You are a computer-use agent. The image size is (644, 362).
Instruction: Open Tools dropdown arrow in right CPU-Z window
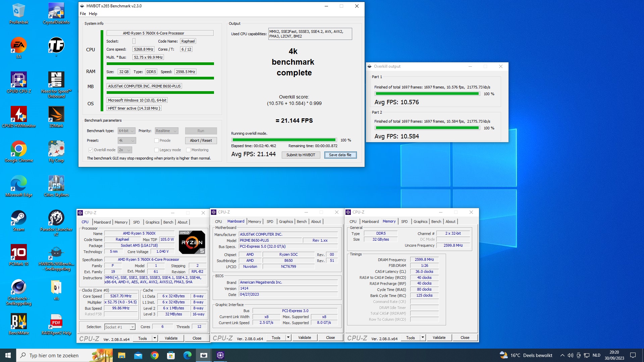click(x=423, y=338)
